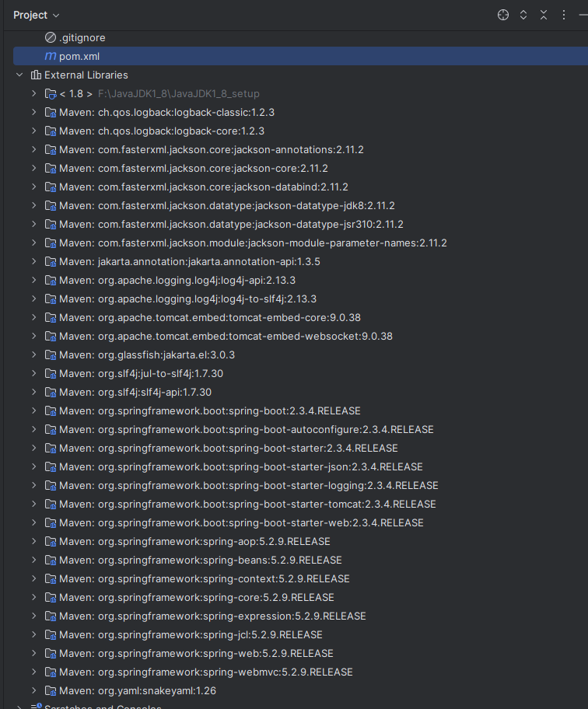588x709 pixels.
Task: Select spring-boot-starter:2.3.4.RELEASE row
Action: click(x=229, y=448)
